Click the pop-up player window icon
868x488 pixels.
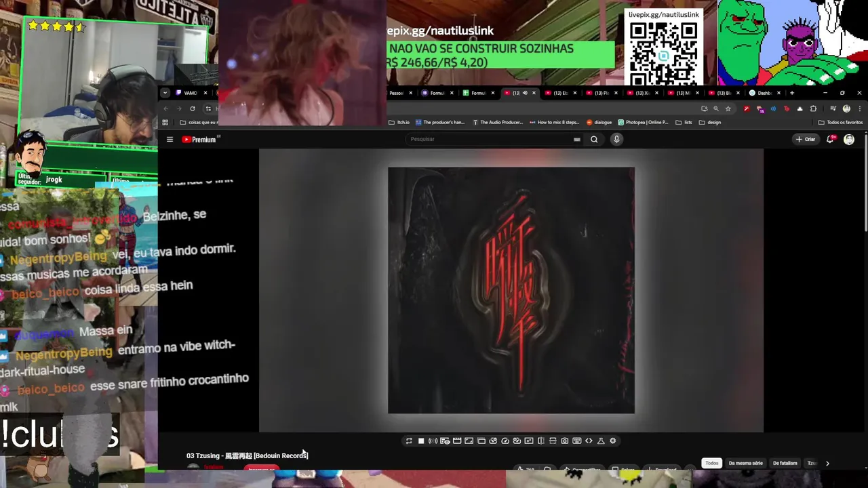tap(481, 441)
